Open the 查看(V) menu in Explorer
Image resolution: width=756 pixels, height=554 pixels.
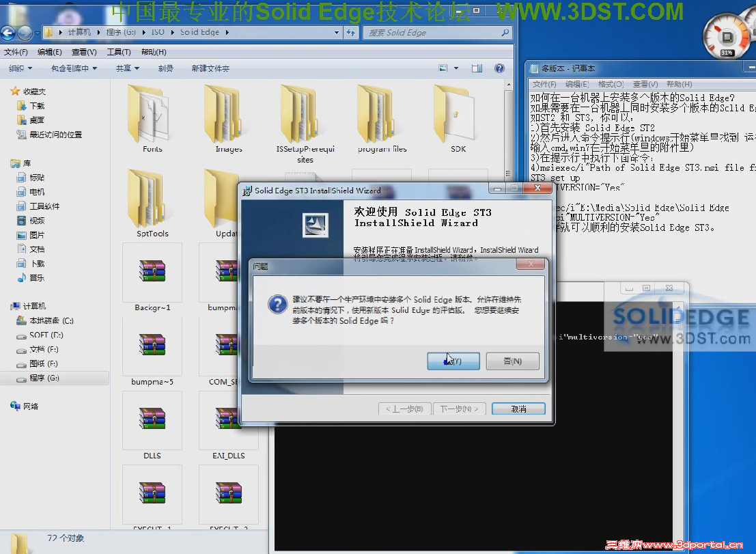pos(84,52)
